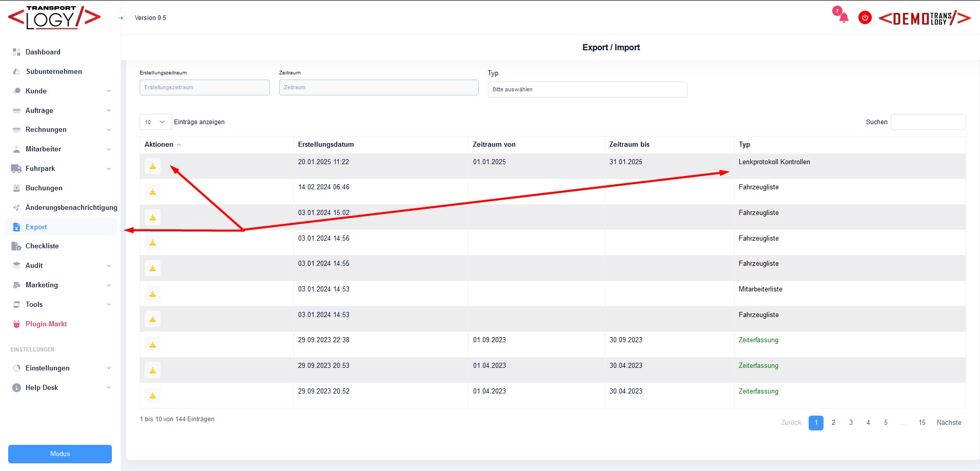The height and width of the screenshot is (471, 980).
Task: Expand the Aufträge submenu
Action: click(x=61, y=110)
